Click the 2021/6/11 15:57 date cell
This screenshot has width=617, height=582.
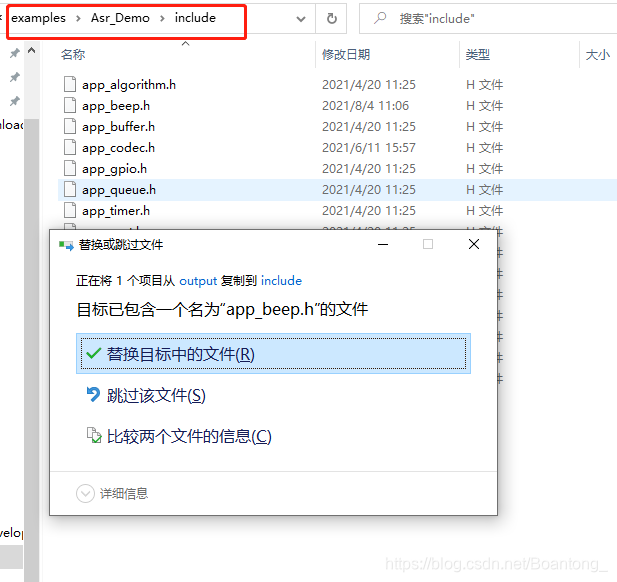369,148
